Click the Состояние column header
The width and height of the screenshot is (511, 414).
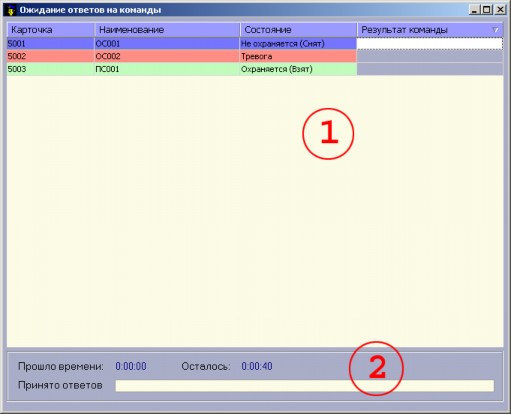298,30
